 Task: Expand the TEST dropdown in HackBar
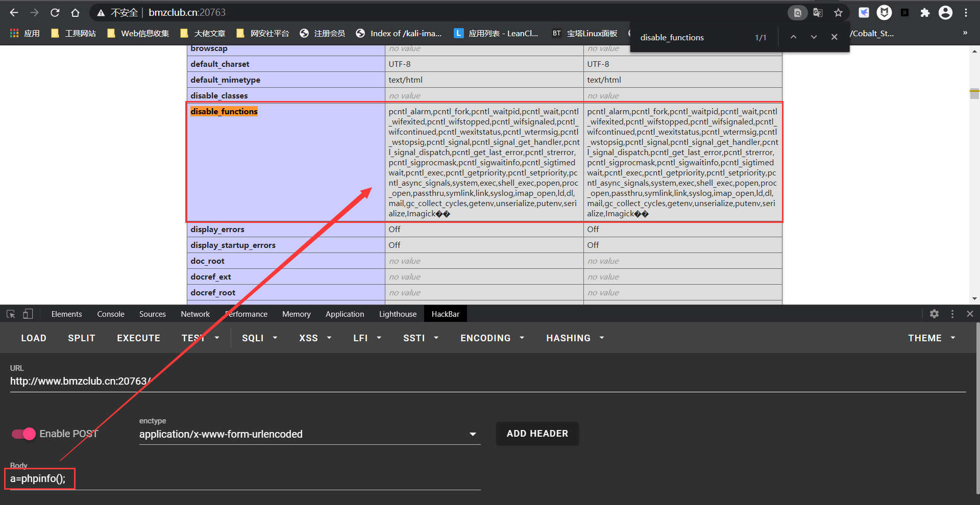[201, 338]
